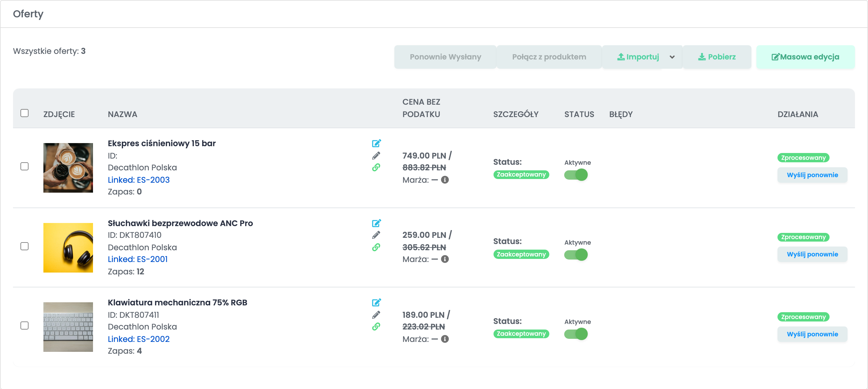The image size is (868, 389).
Task: Click the Ponownie Wysłany button
Action: click(x=445, y=57)
